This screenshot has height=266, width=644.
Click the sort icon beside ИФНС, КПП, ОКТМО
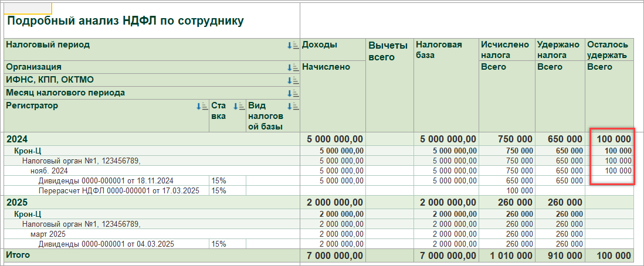293,80
